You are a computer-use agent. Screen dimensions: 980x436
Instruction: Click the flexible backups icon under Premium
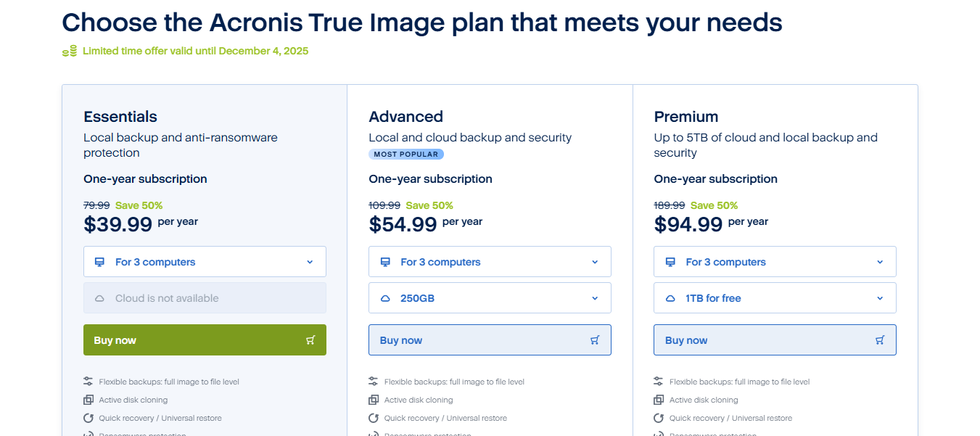click(659, 382)
